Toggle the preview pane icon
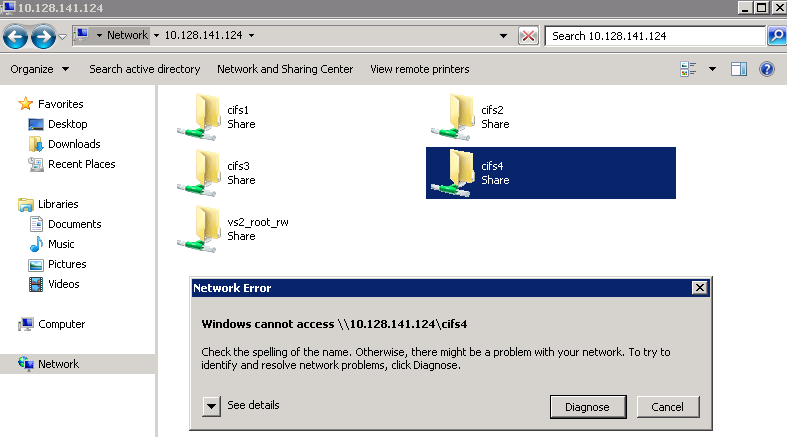Image resolution: width=787 pixels, height=437 pixels. pos(739,69)
